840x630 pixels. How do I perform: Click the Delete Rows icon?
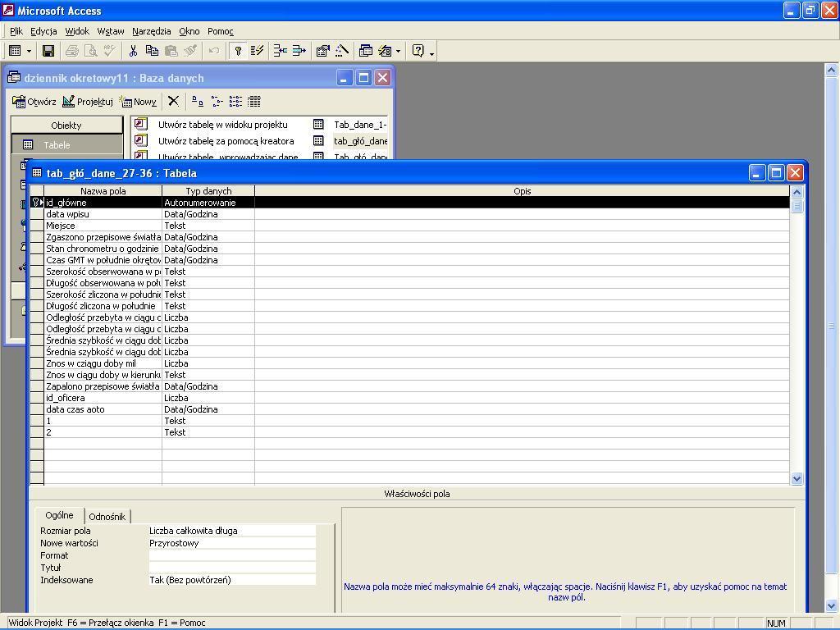coord(299,51)
